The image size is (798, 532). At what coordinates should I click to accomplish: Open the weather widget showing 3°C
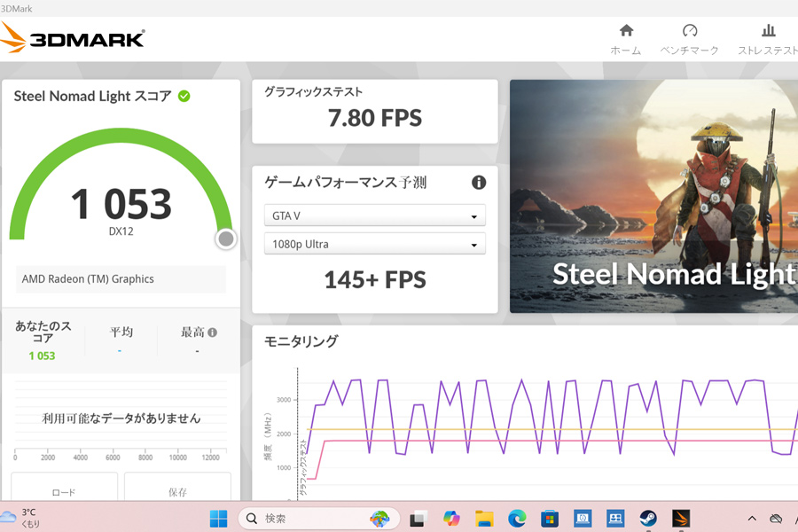click(20, 518)
